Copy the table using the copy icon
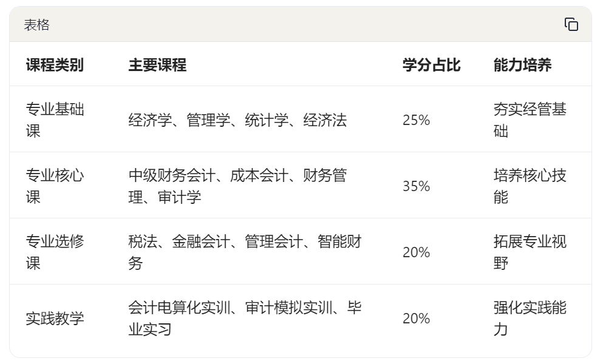 (571, 24)
